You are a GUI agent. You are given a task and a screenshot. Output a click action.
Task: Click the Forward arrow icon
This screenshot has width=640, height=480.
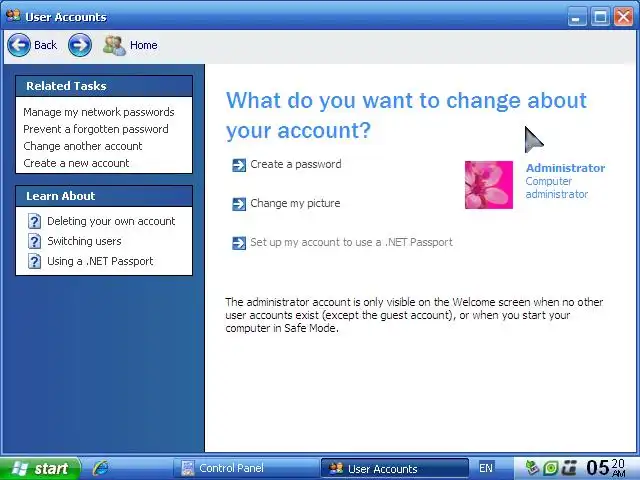[x=80, y=45]
